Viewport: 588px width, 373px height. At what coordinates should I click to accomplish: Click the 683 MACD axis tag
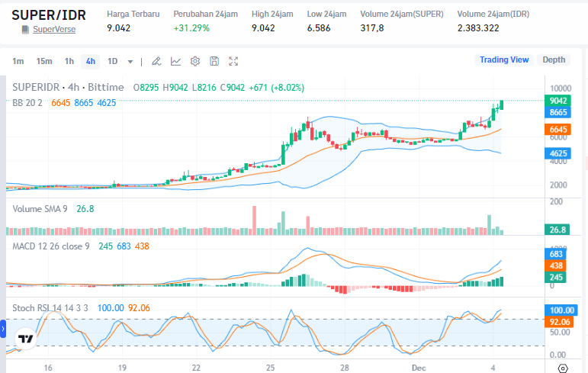click(555, 254)
